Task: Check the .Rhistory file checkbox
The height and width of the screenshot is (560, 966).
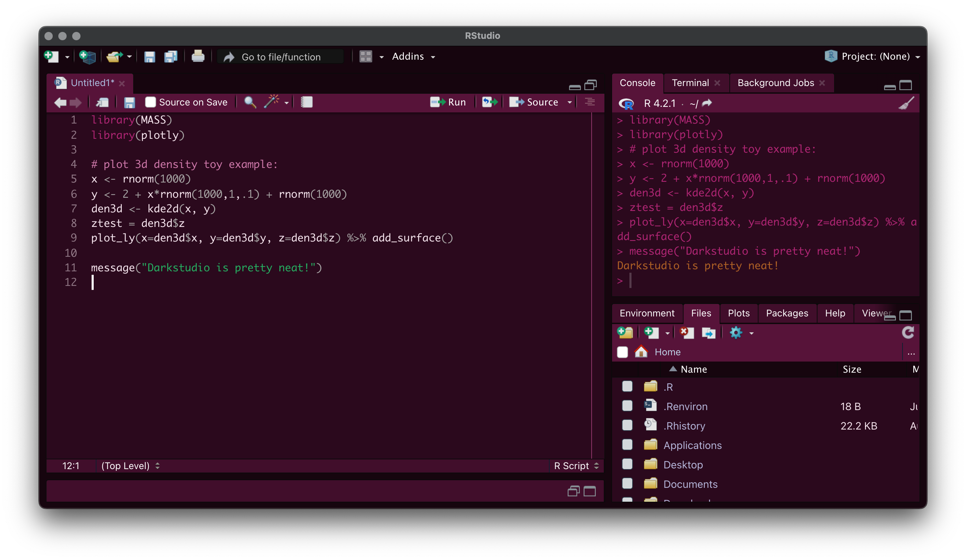Action: (627, 425)
